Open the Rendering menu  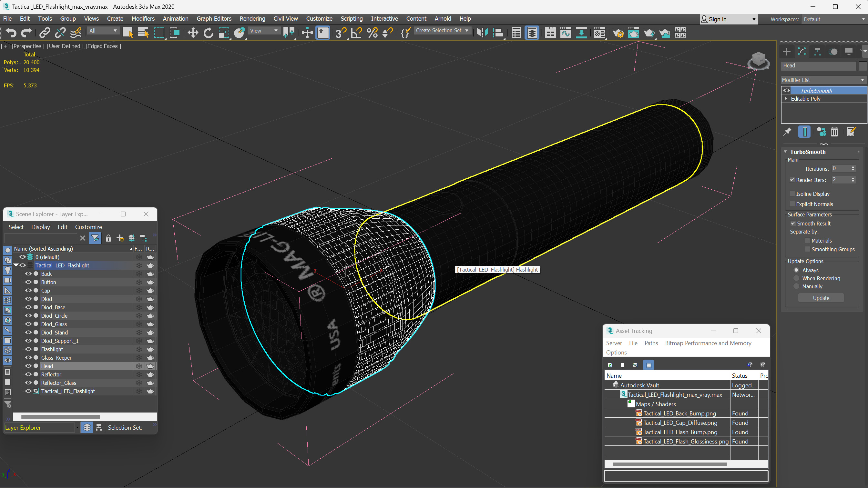point(252,18)
